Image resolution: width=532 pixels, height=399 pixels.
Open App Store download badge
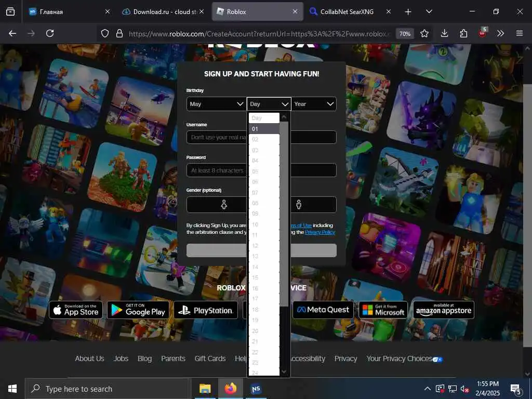click(76, 310)
